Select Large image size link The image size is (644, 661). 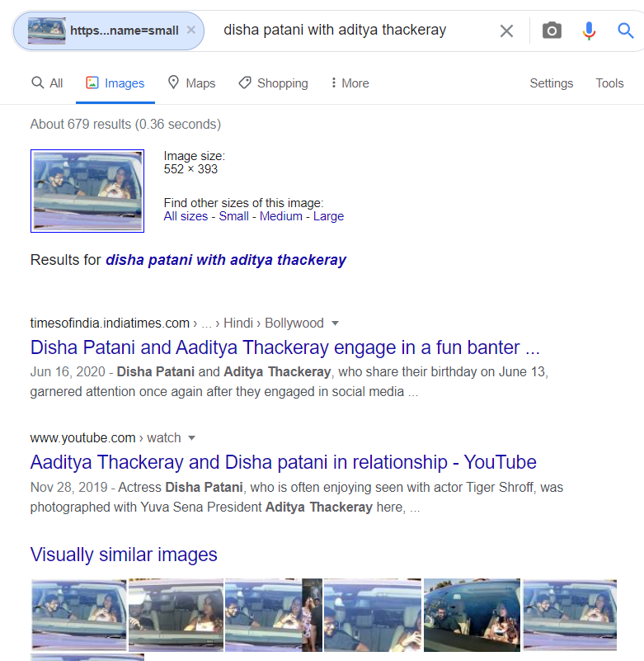tap(328, 216)
